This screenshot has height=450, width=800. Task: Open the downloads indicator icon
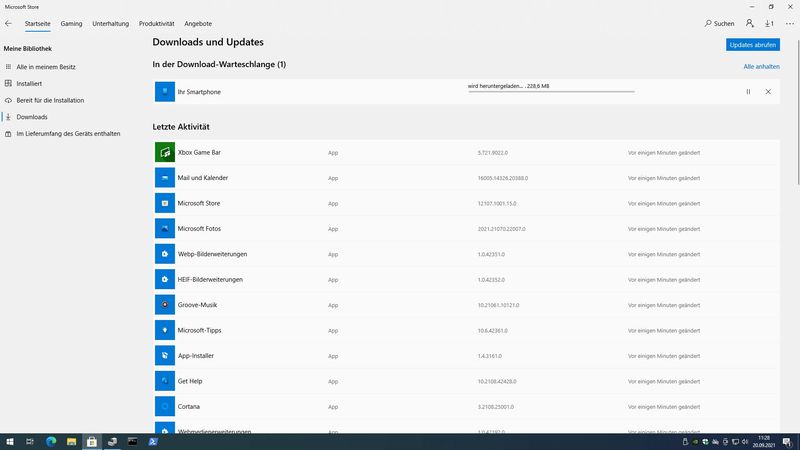coord(769,23)
